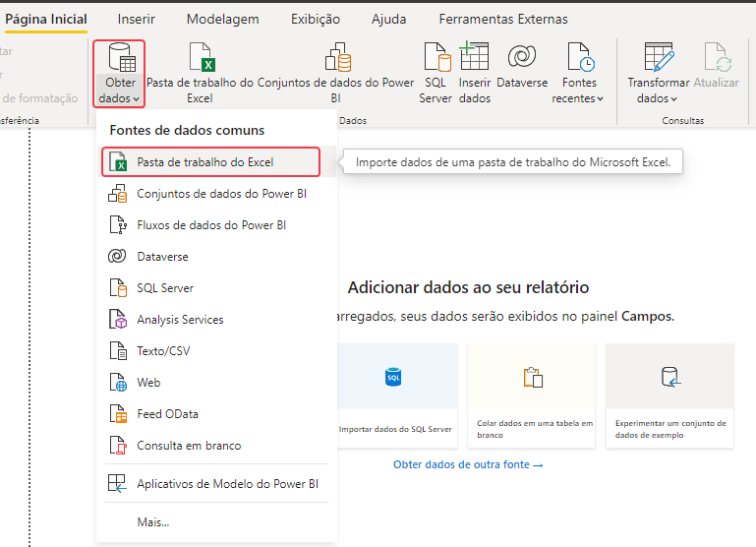756x547 pixels.
Task: Switch to the Modelagem ribbon tab
Action: [x=222, y=19]
